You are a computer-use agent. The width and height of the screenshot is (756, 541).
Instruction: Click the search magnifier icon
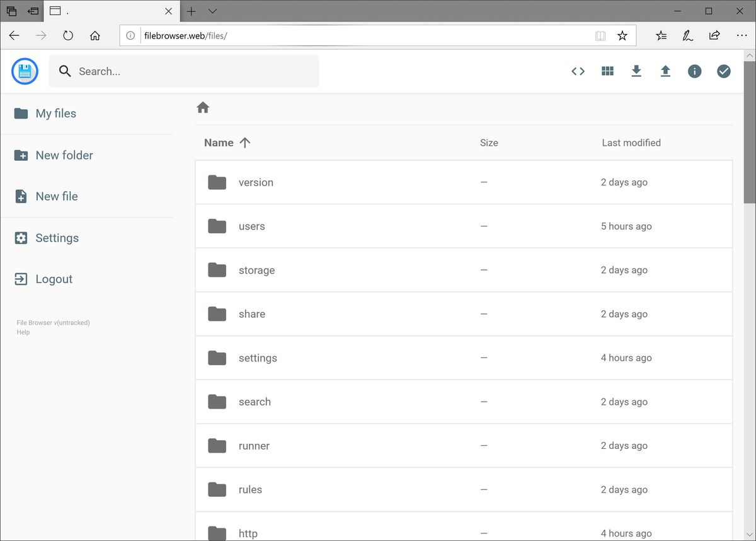[64, 71]
